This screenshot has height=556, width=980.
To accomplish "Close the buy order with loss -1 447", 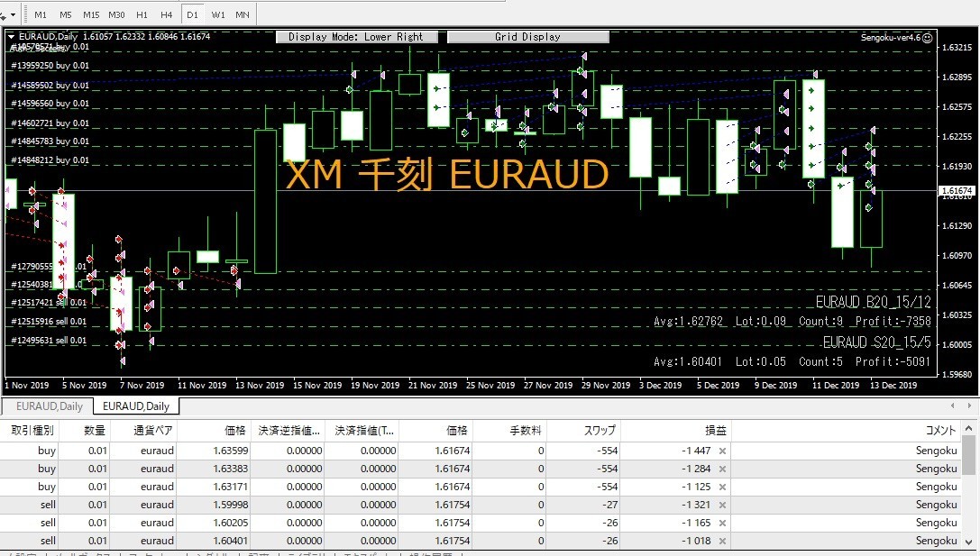I will [x=722, y=451].
